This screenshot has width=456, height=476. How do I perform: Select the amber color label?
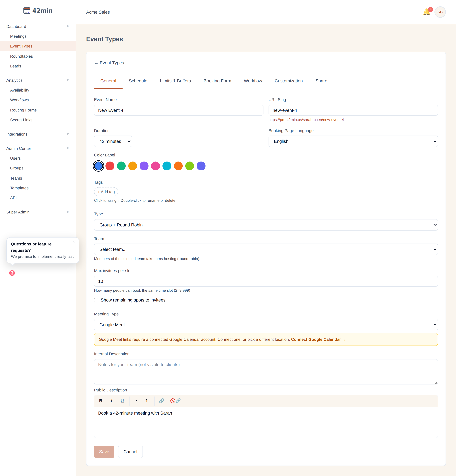pyautogui.click(x=133, y=166)
